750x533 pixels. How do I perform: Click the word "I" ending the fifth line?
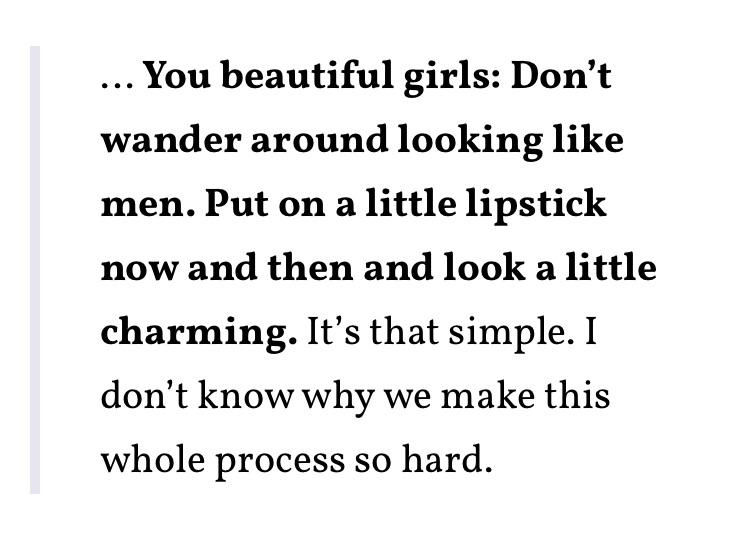click(590, 333)
